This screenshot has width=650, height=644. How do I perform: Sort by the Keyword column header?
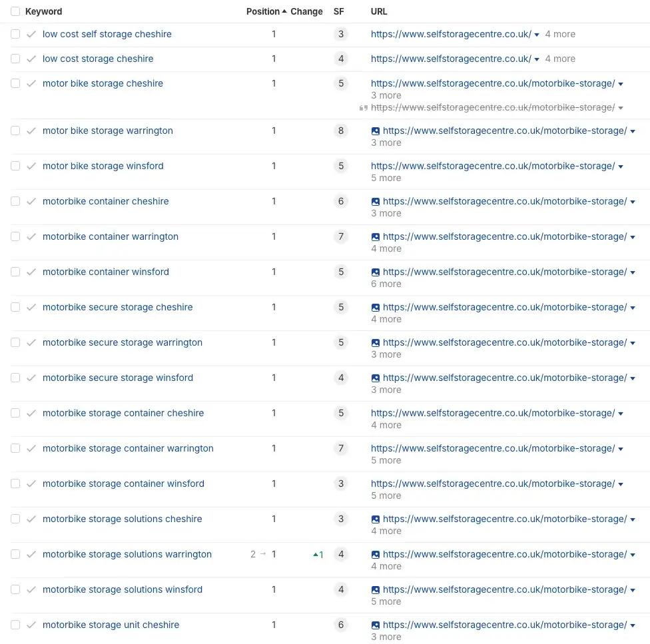(43, 11)
